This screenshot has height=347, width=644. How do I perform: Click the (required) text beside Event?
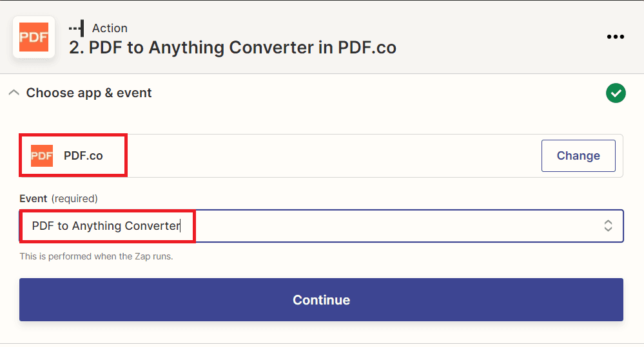pyautogui.click(x=74, y=198)
